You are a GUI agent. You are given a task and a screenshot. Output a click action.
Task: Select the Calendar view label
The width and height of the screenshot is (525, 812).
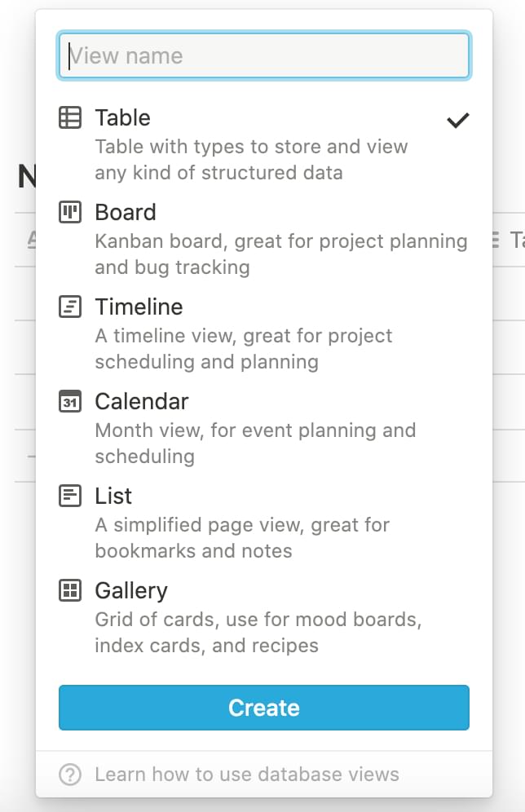click(x=141, y=402)
